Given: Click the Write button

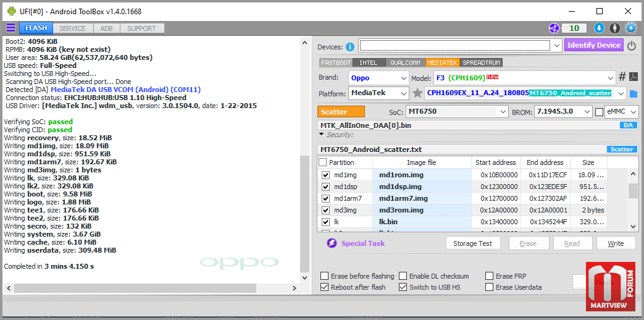Looking at the screenshot, I should tap(616, 243).
